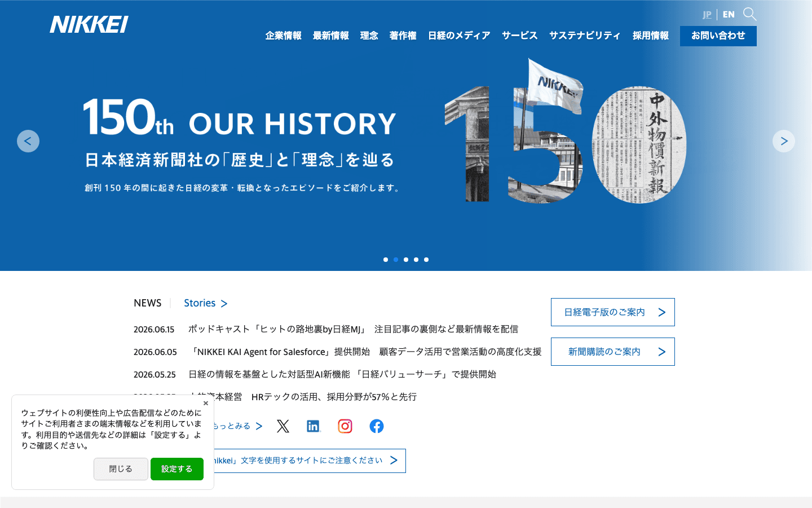
Task: Select the NEWS tab heading
Action: coord(148,303)
